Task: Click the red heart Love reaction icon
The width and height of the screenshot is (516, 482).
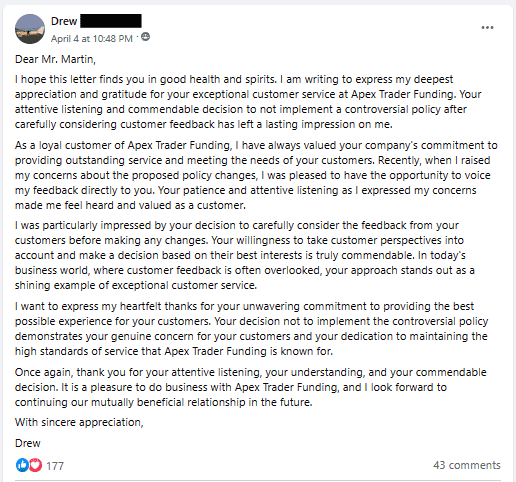Action: (35, 465)
